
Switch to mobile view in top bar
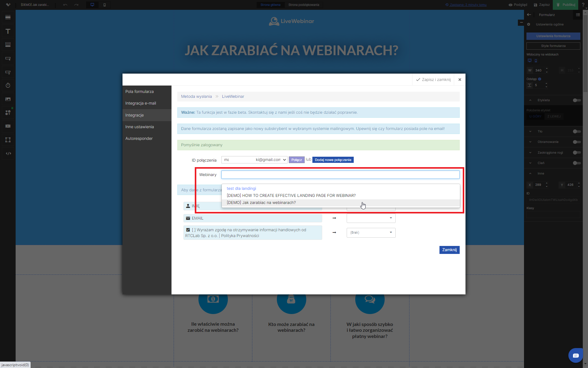104,5
